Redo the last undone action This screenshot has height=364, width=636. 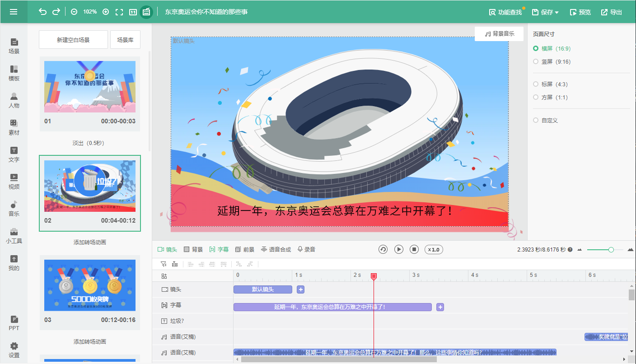tap(56, 12)
